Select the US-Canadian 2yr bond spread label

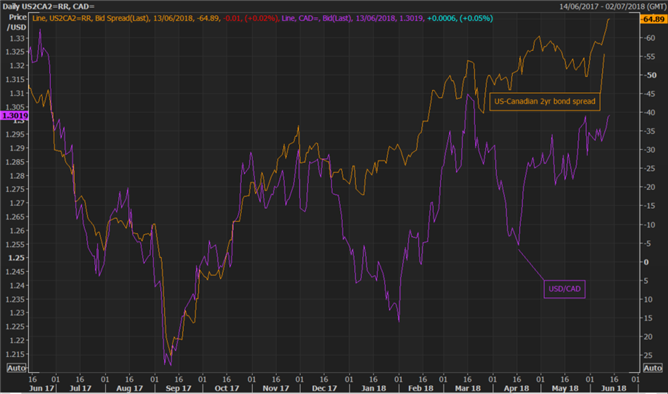coord(544,101)
